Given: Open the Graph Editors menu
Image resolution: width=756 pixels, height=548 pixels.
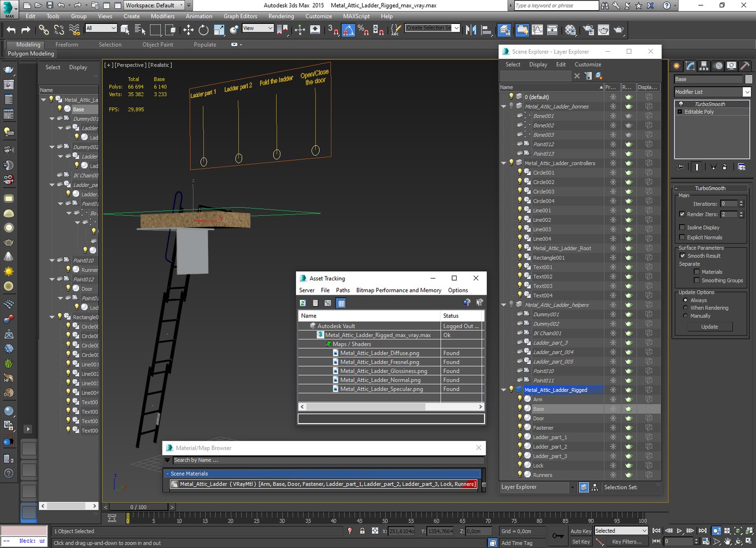Looking at the screenshot, I should point(240,16).
